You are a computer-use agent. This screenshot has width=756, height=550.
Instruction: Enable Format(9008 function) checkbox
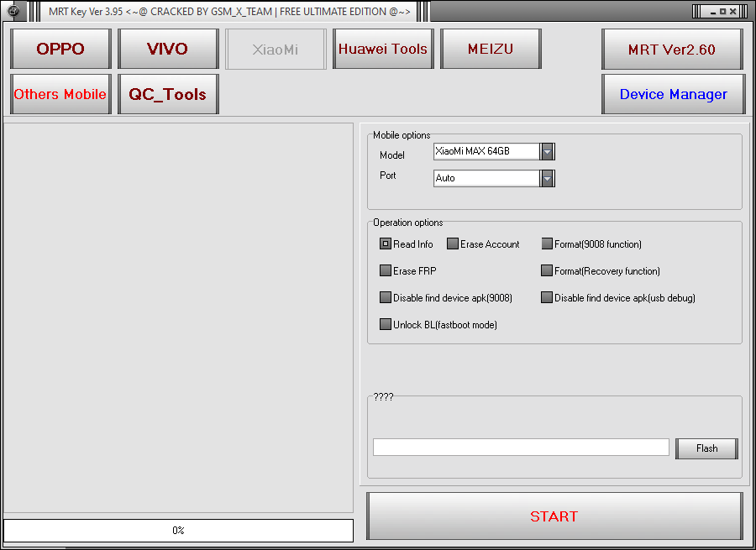547,244
